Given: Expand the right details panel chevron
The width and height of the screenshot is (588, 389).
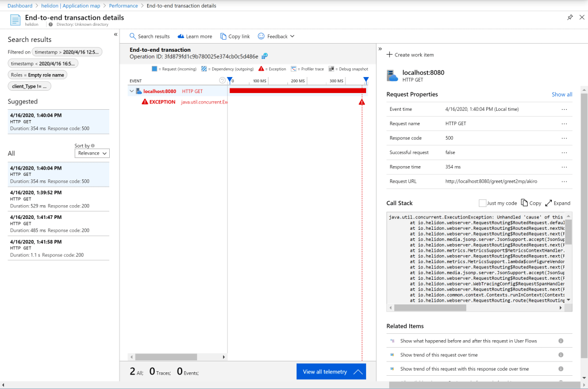Looking at the screenshot, I should (380, 49).
